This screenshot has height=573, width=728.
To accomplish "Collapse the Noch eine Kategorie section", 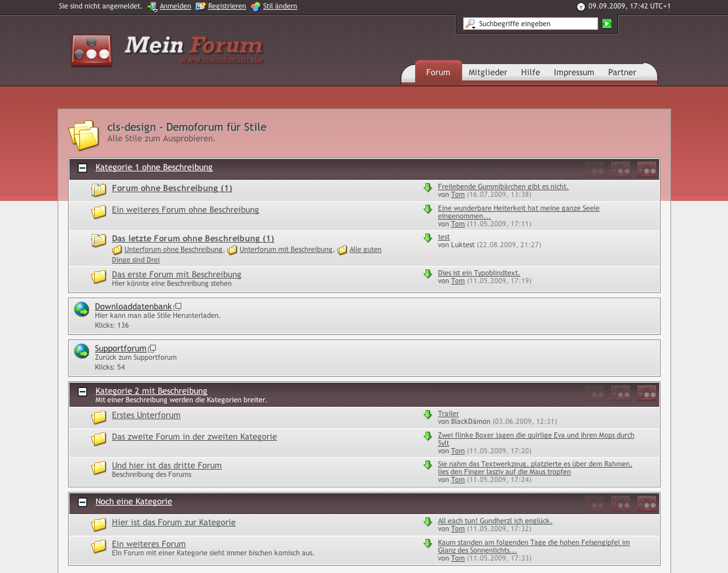I will click(82, 502).
